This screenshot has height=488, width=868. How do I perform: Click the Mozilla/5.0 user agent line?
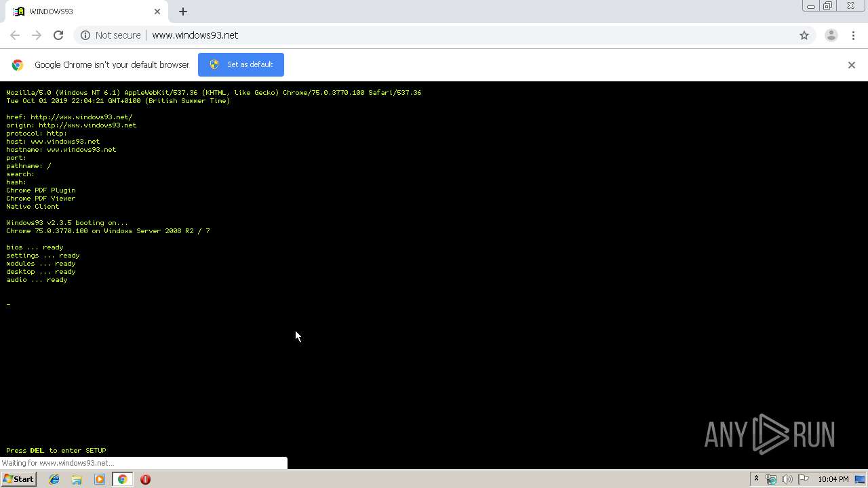click(x=214, y=92)
